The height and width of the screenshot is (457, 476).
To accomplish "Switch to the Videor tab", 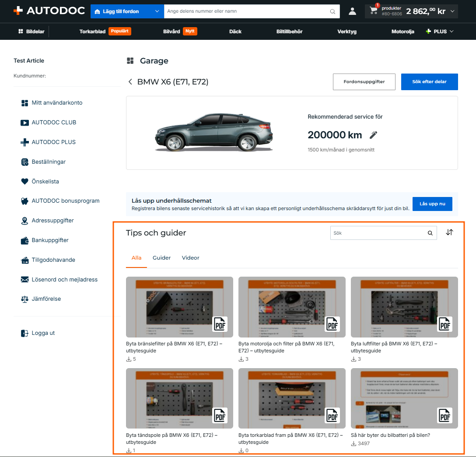I will 190,258.
